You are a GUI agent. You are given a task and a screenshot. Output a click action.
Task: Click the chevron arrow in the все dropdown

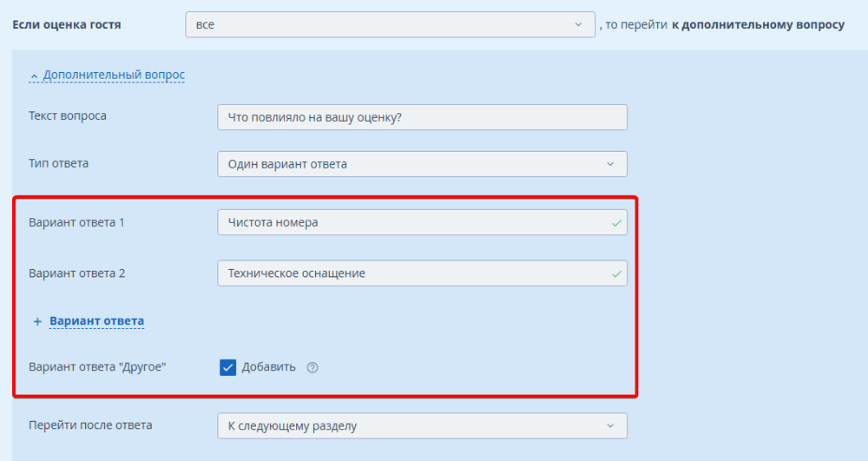[578, 25]
